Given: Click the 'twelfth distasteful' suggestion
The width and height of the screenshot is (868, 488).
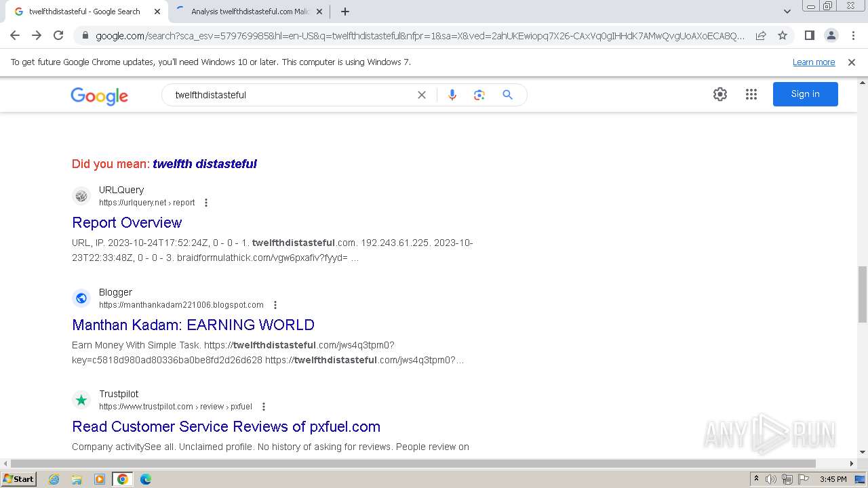Looking at the screenshot, I should [x=205, y=164].
